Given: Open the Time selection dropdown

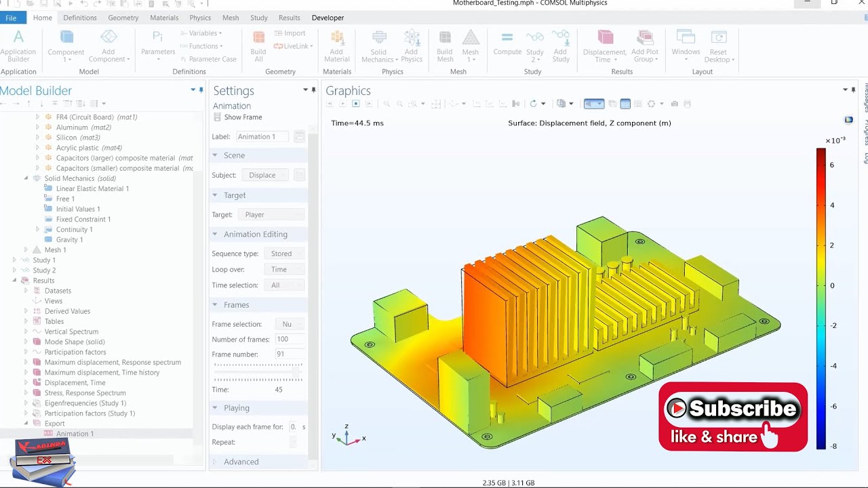Looking at the screenshot, I should pyautogui.click(x=284, y=285).
